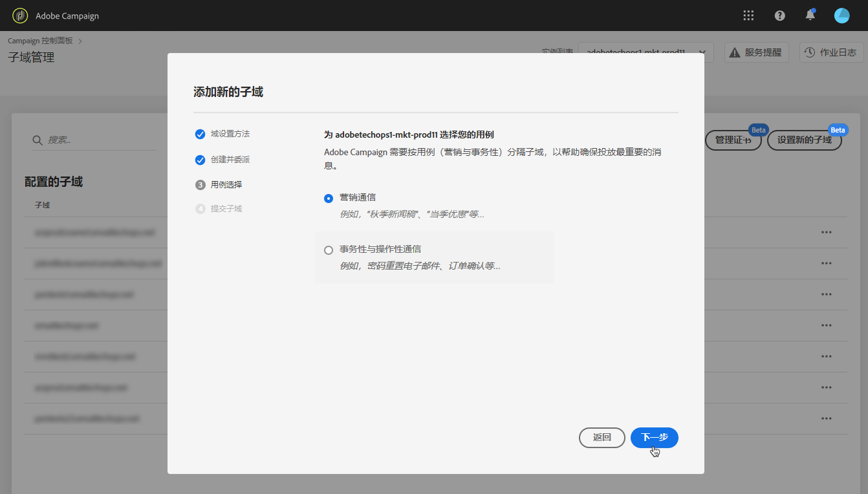Viewport: 868px width, 494px height.
Task: Click the Adobe Campaign logo icon
Action: click(x=20, y=16)
